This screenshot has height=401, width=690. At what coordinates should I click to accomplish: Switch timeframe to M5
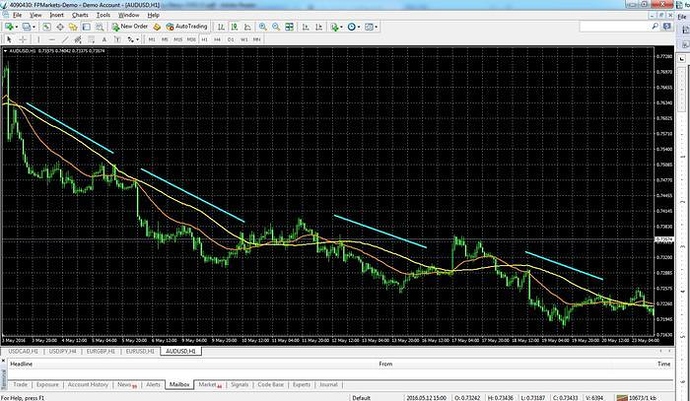[x=165, y=40]
